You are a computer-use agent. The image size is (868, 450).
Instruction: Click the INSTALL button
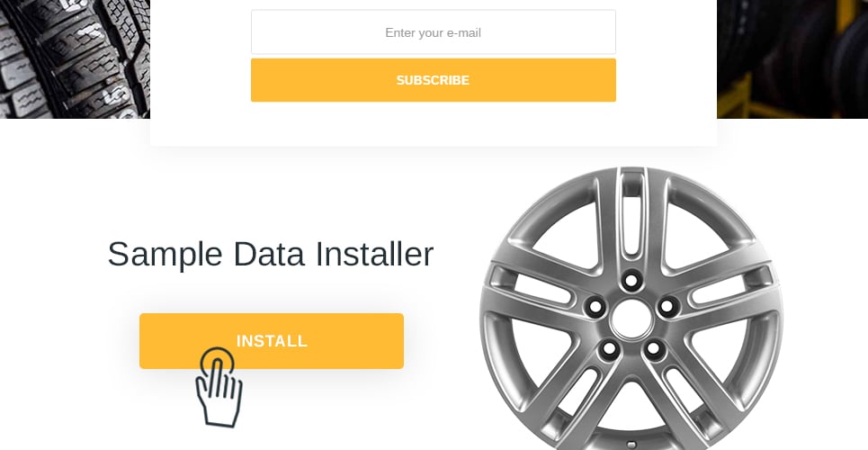pyautogui.click(x=272, y=341)
